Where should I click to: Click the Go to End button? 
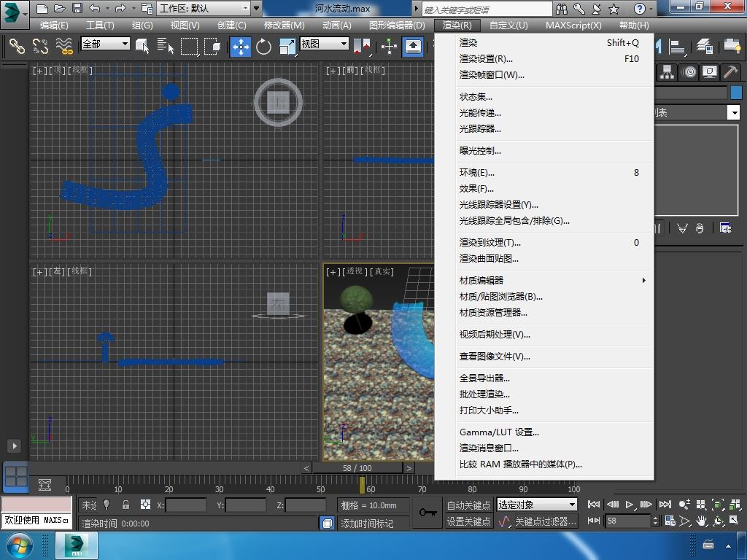(665, 505)
